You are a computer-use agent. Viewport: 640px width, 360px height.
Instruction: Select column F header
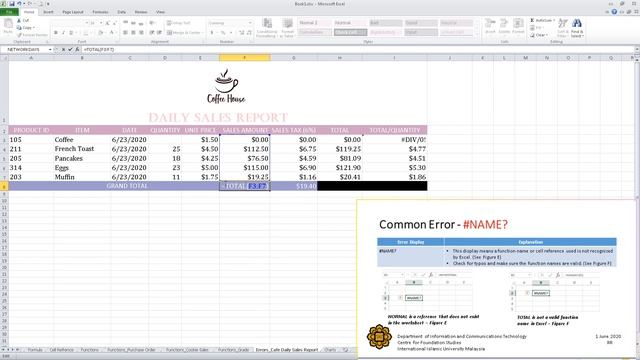coord(244,58)
